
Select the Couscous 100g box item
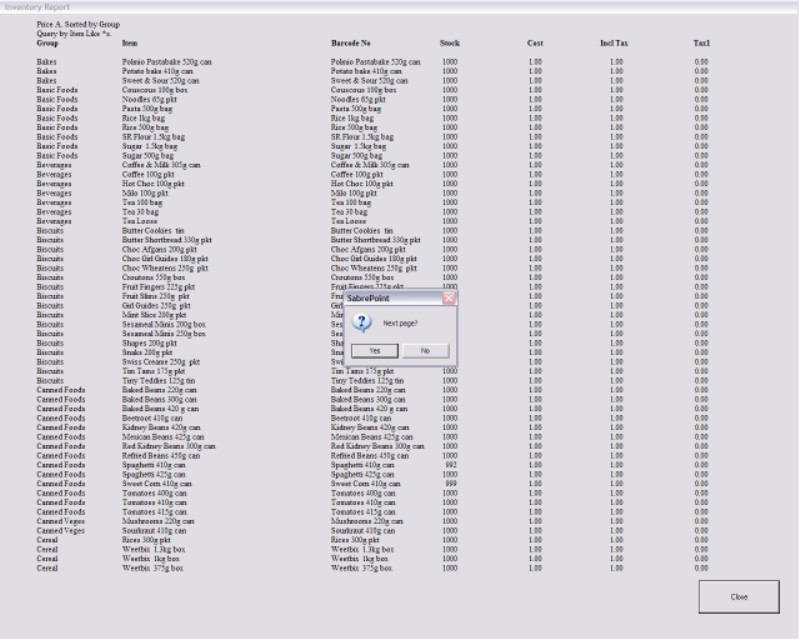[155, 90]
